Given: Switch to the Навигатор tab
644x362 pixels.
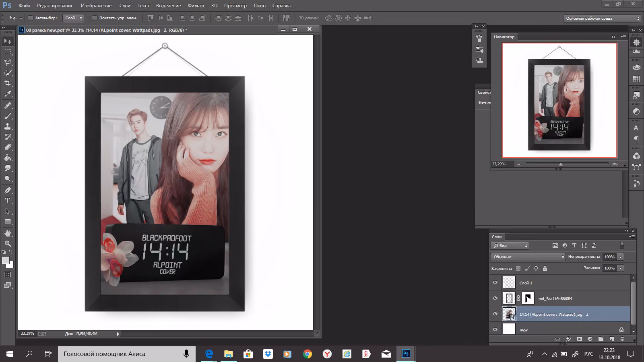Looking at the screenshot, I should (504, 37).
